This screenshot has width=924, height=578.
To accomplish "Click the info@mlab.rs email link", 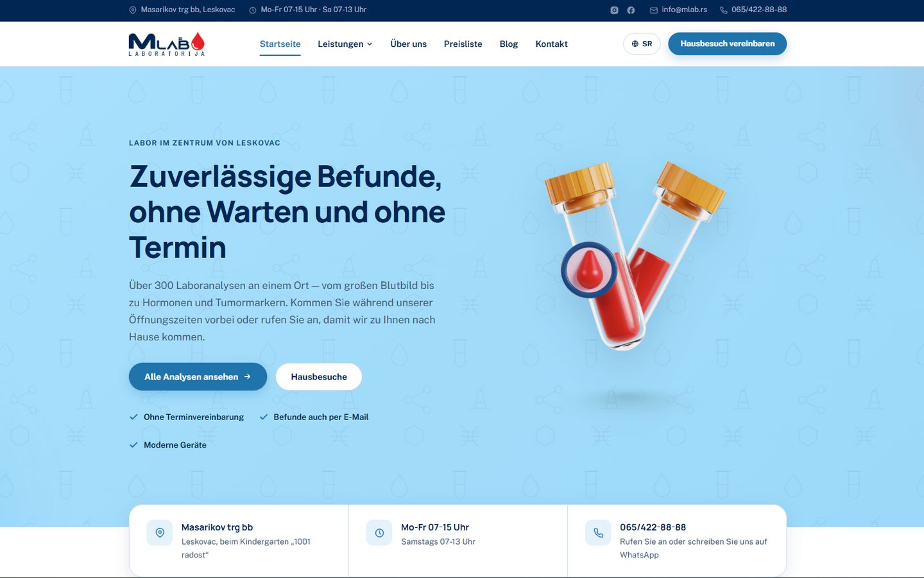I will point(685,10).
